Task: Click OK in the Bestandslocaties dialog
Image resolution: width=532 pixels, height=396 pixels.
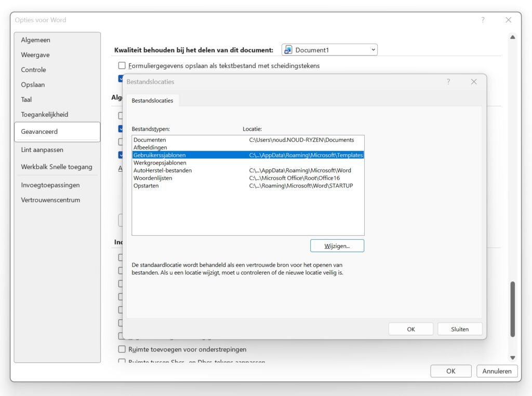Action: point(410,329)
